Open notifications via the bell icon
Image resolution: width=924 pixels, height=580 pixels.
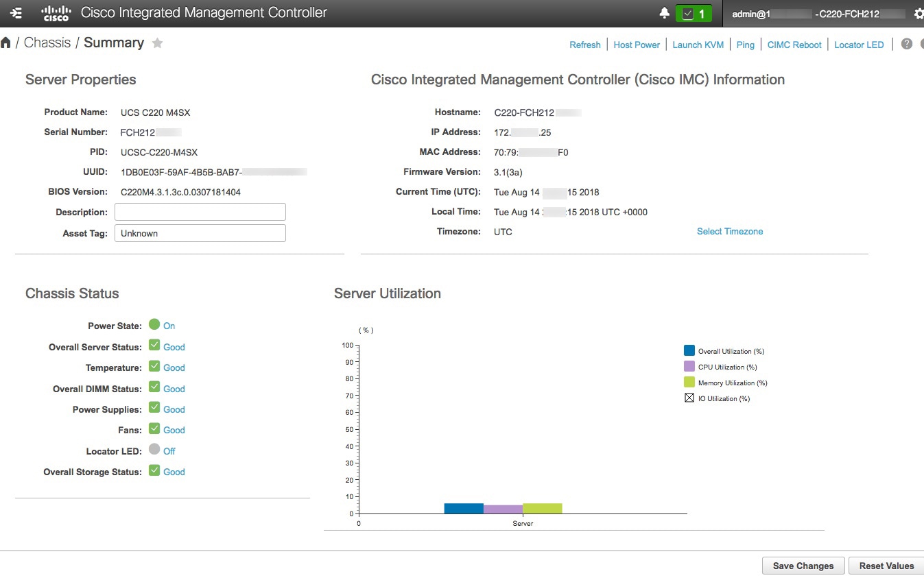point(663,12)
